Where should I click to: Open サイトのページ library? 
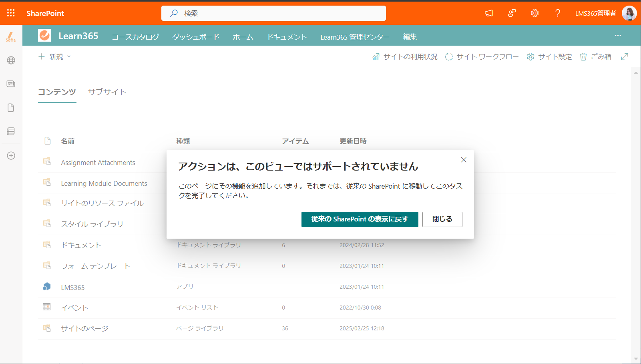84,329
